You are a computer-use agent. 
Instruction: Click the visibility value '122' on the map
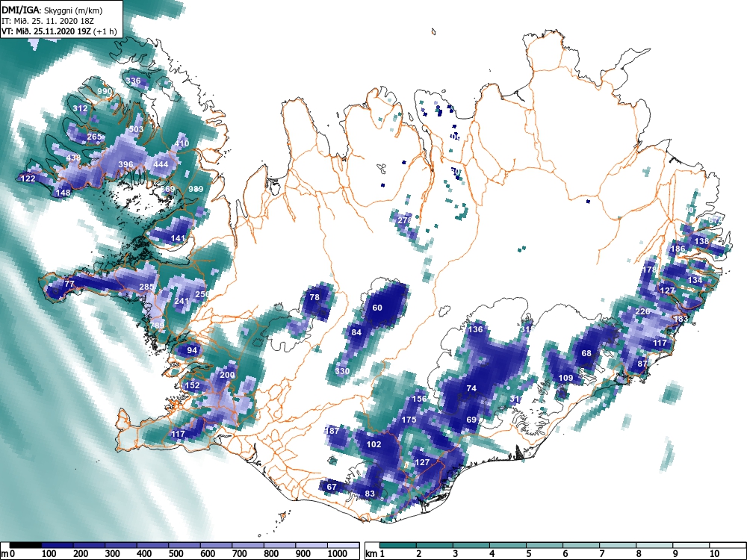pyautogui.click(x=28, y=178)
